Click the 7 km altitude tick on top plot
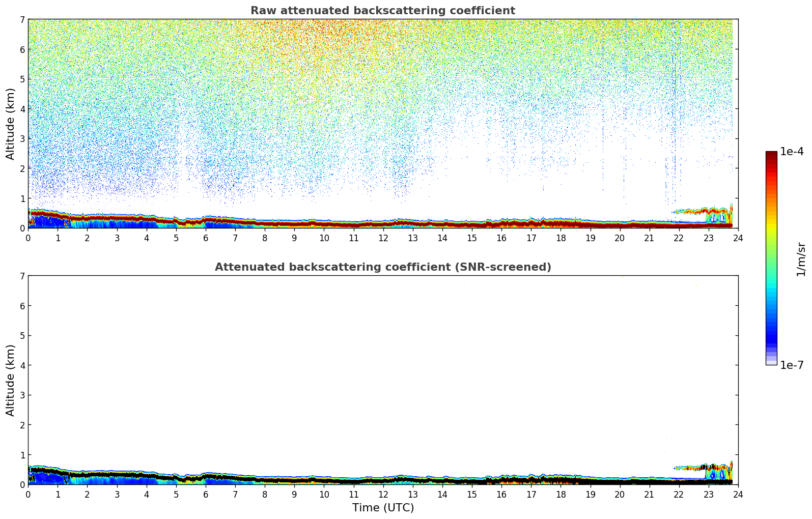 22,20
